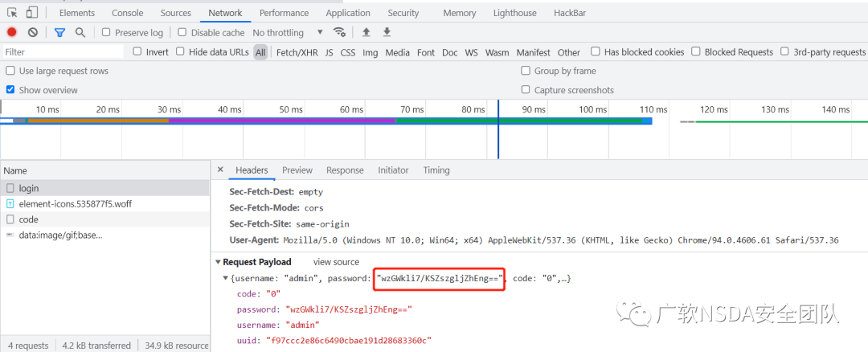Filter requests by WS
The height and width of the screenshot is (352, 868).
471,52
